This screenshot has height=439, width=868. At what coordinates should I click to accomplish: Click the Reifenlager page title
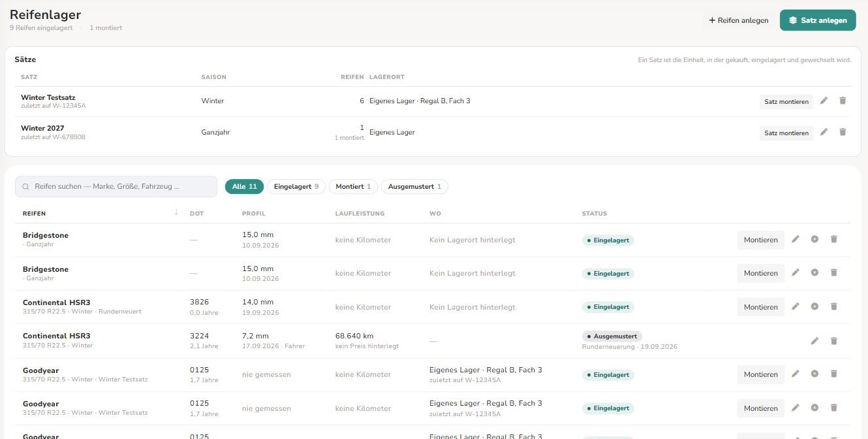click(x=45, y=14)
